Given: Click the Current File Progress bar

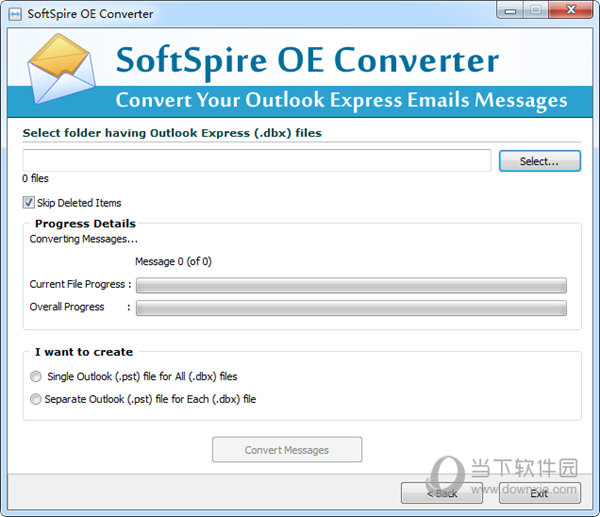Looking at the screenshot, I should 351,285.
